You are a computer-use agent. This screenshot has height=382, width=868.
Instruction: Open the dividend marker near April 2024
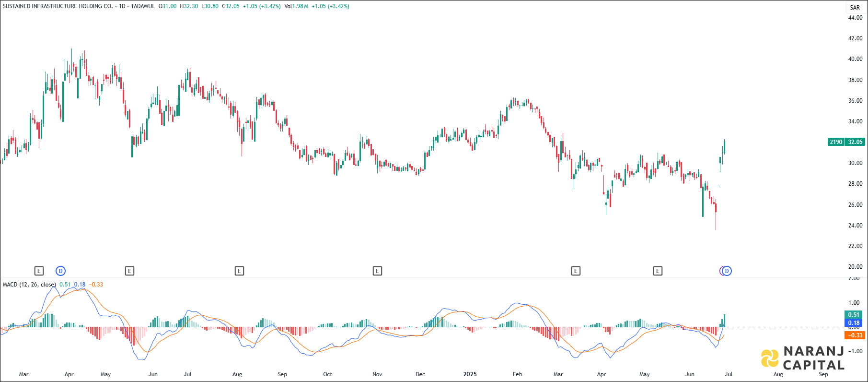60,271
